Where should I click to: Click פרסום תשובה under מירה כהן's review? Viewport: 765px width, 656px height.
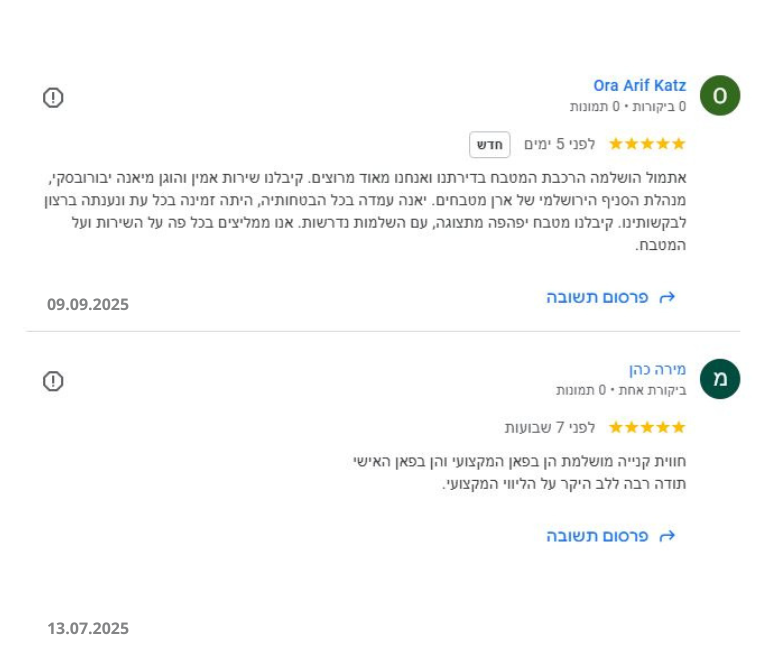point(598,536)
